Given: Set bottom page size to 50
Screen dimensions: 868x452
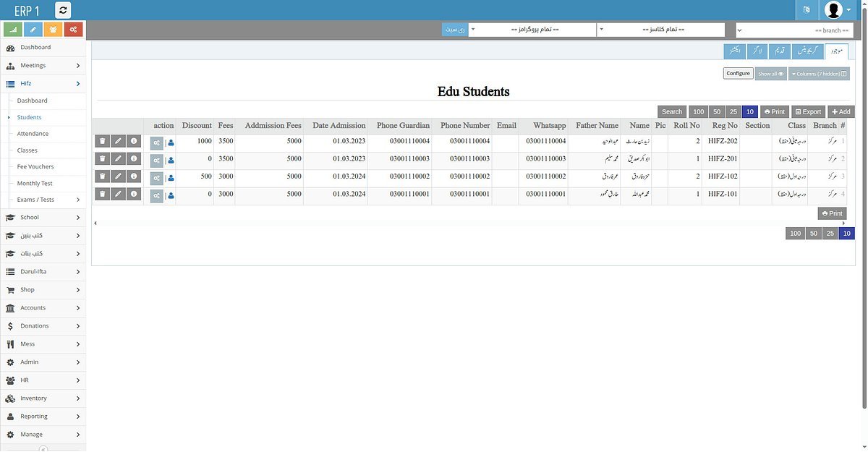Looking at the screenshot, I should click(813, 234).
